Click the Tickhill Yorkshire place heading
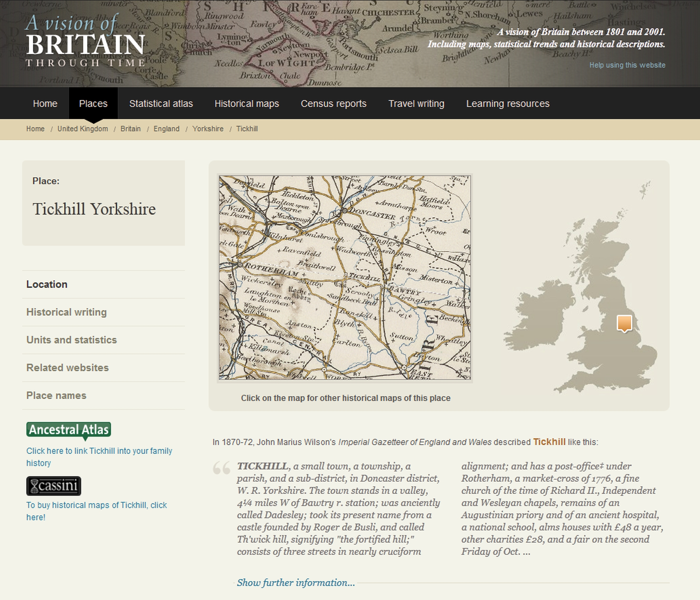 (94, 209)
